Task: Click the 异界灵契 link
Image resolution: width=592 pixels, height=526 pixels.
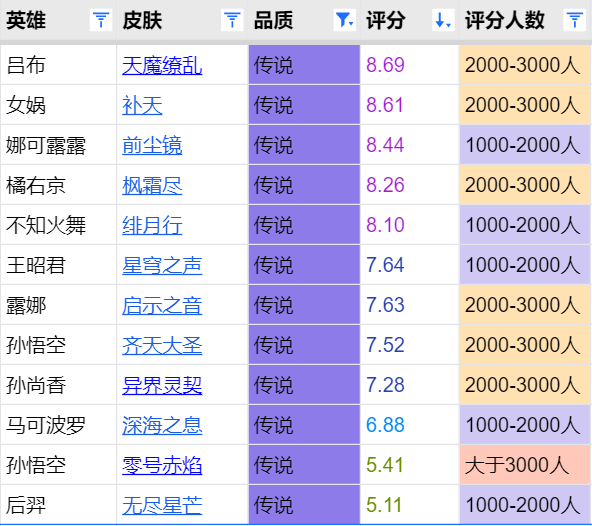Action: click(x=162, y=386)
